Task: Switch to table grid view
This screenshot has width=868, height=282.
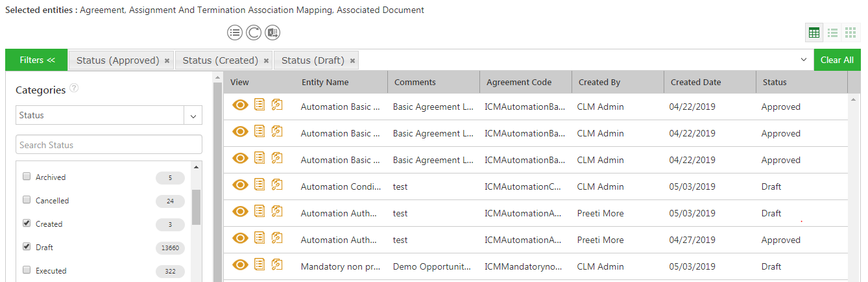Action: pyautogui.click(x=814, y=32)
